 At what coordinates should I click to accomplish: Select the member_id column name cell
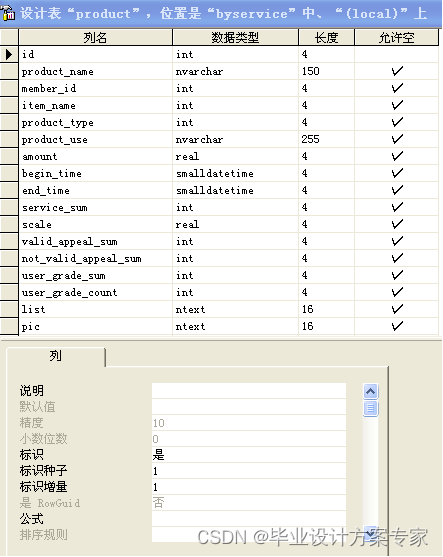(x=96, y=88)
